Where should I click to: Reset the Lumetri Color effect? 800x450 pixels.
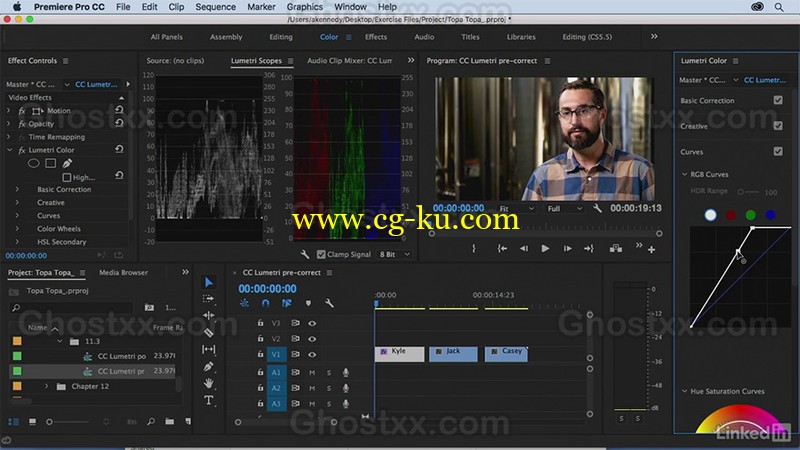coord(119,149)
